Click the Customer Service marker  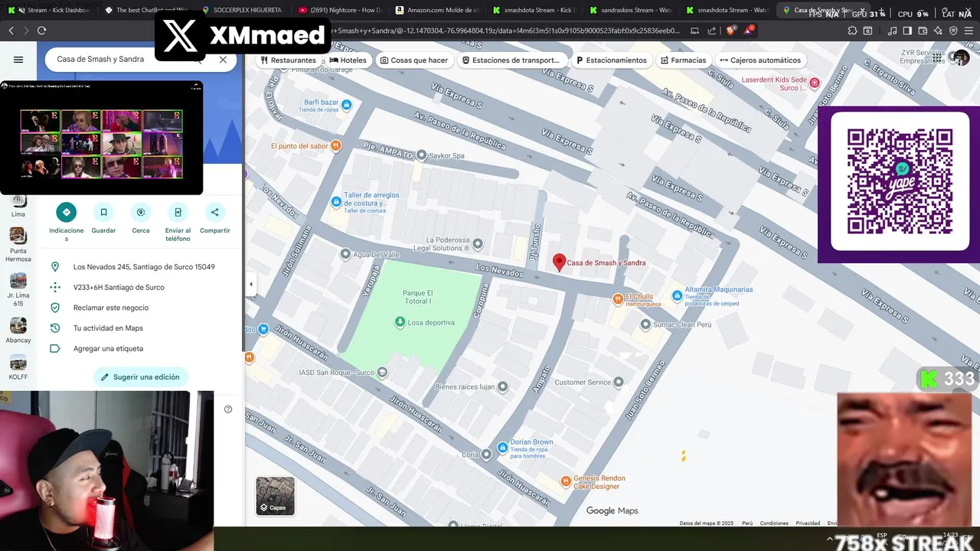click(x=619, y=382)
